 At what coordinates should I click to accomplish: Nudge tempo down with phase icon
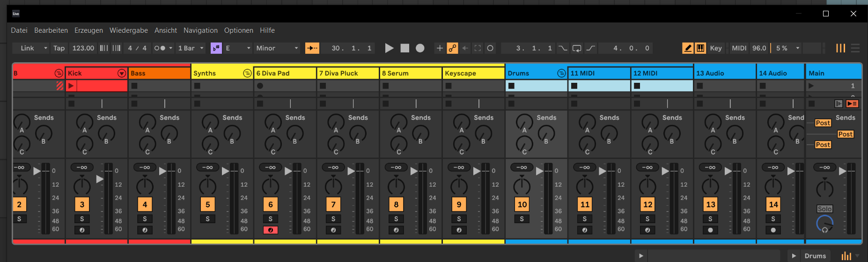(104, 48)
